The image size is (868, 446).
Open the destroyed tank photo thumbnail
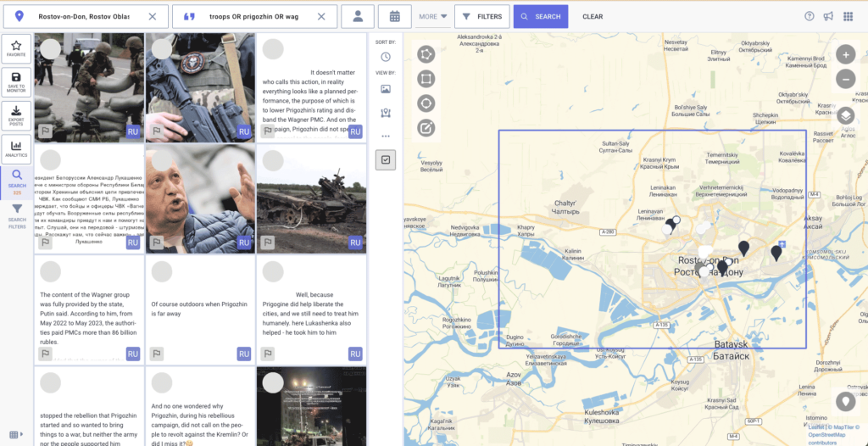pyautogui.click(x=312, y=199)
